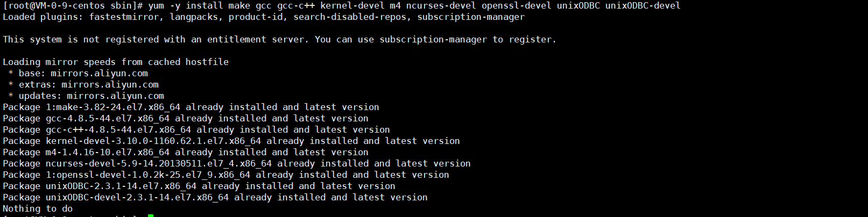Click the extras mirror mirrors.aliyun.com
Viewport: 868px width, 217px height.
coord(110,84)
